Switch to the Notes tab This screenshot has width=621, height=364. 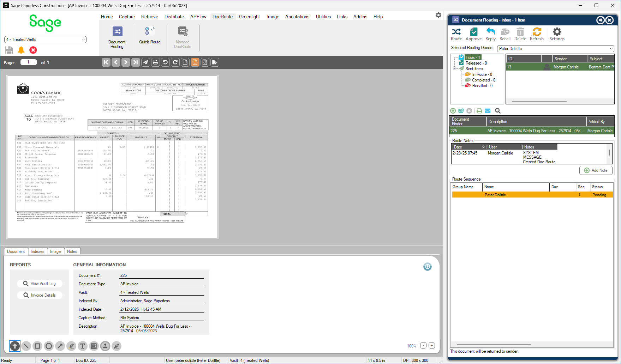(x=72, y=251)
